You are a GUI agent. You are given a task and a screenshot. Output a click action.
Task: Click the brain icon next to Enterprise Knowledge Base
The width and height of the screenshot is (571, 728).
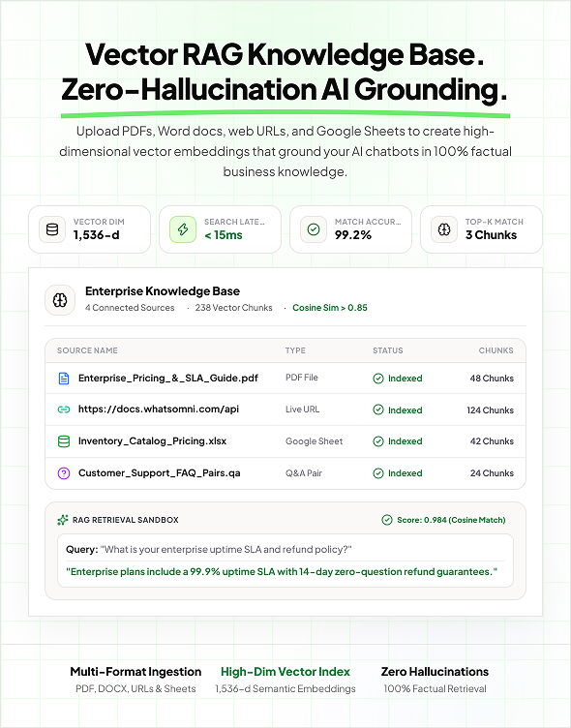60,300
